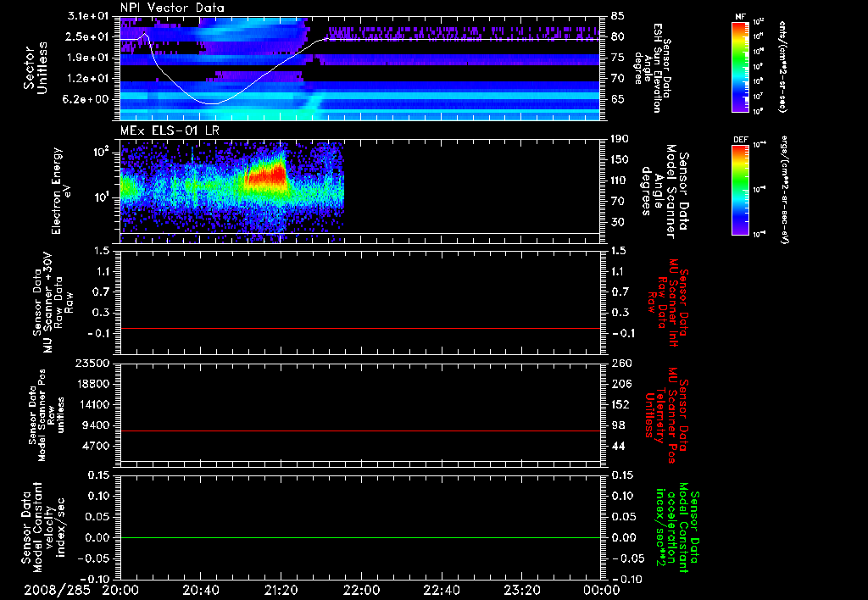Click the 2008/285 date label

(x=57, y=590)
